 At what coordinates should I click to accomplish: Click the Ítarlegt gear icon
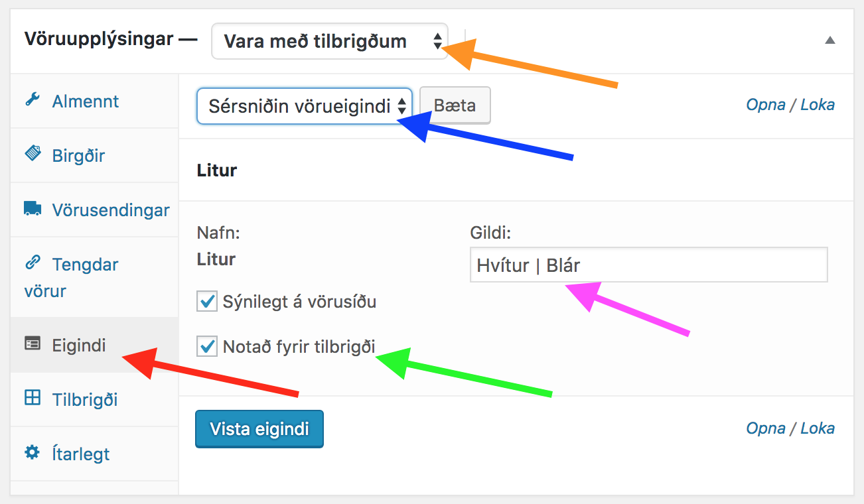click(x=32, y=453)
